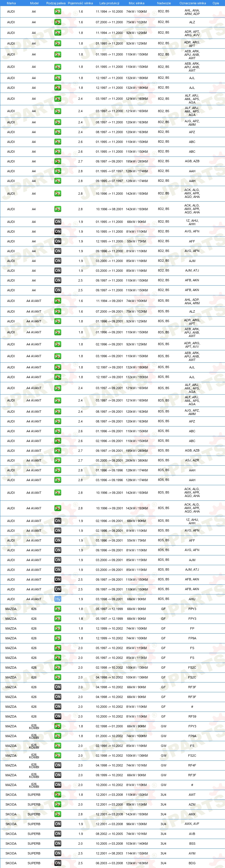225x868 pixels.
Task: Click engine code BDG in SKODA row
Action: click(x=192, y=863)
